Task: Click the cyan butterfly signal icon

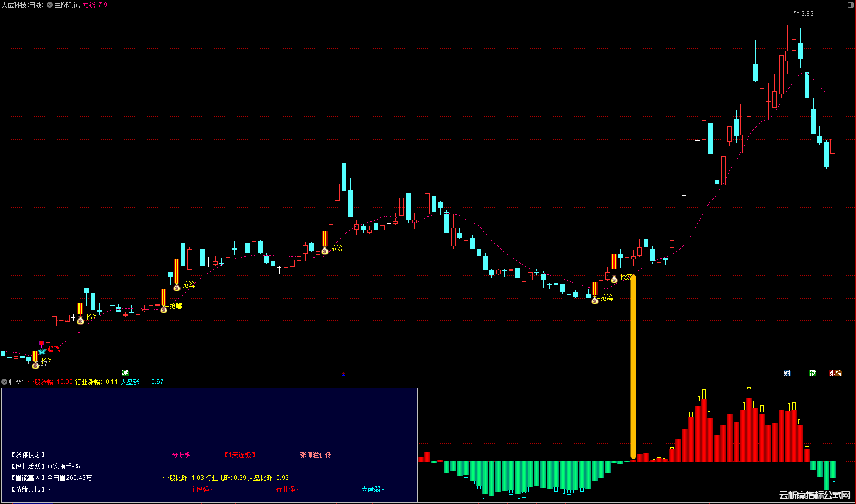Action: pos(42,352)
